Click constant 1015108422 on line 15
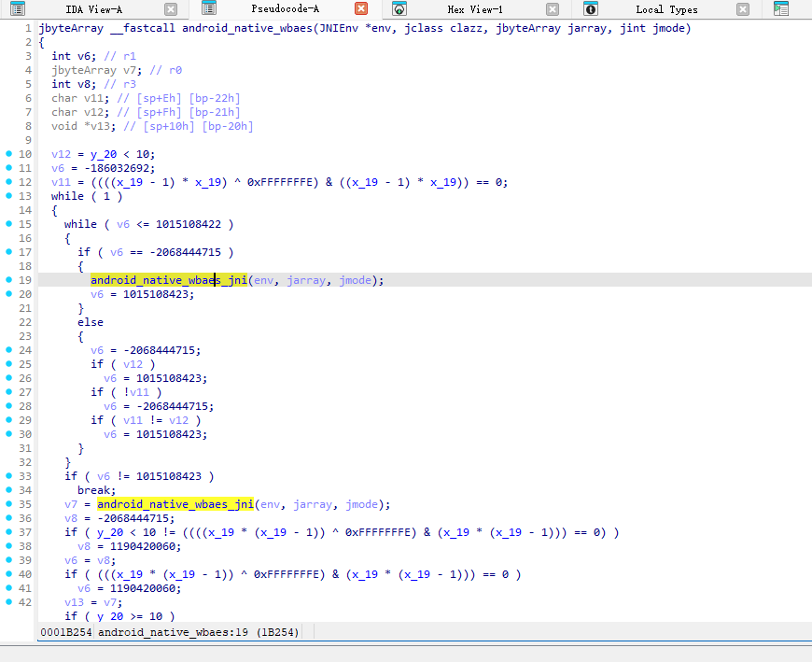Image resolution: width=812 pixels, height=662 pixels. point(189,224)
